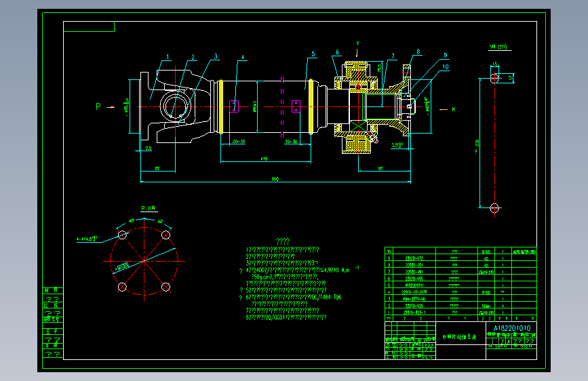The height and width of the screenshot is (381, 588).
Task: Select the bottom hole in the Y view
Action: tap(494, 207)
